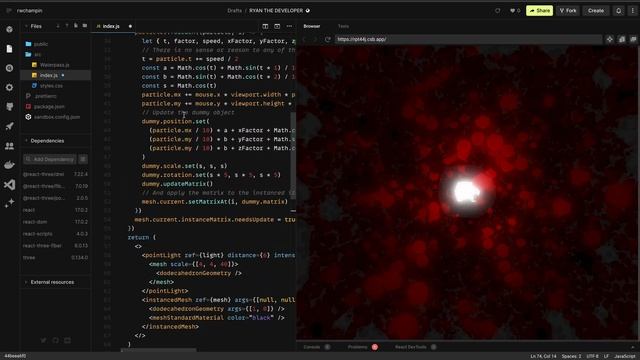This screenshot has height=360, width=640.
Task: Open preview in new window icon
Action: [x=622, y=39]
